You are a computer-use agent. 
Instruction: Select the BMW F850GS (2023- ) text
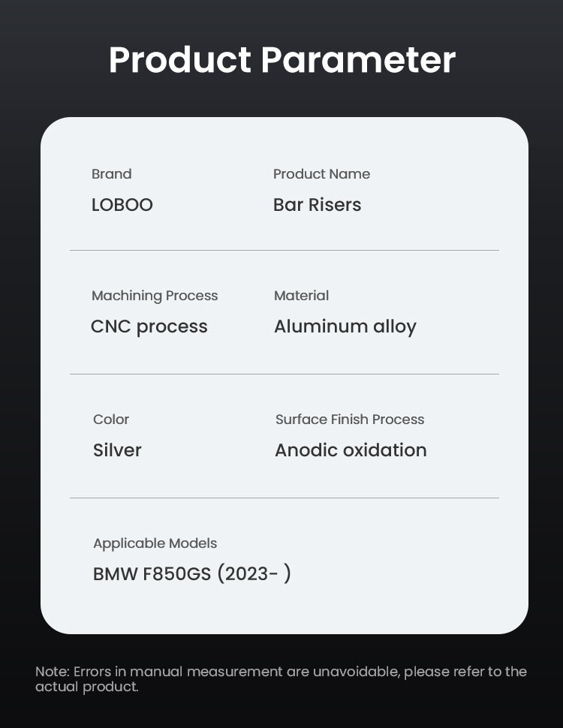(192, 574)
